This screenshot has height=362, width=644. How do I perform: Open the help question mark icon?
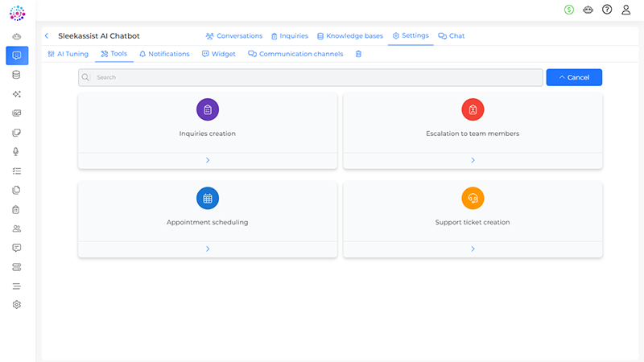[607, 10]
